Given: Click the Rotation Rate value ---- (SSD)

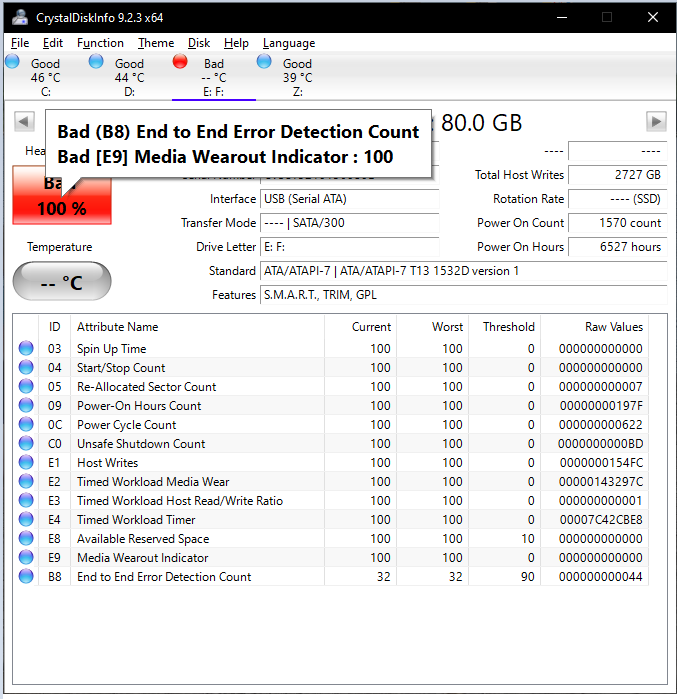Looking at the screenshot, I should click(x=618, y=199).
